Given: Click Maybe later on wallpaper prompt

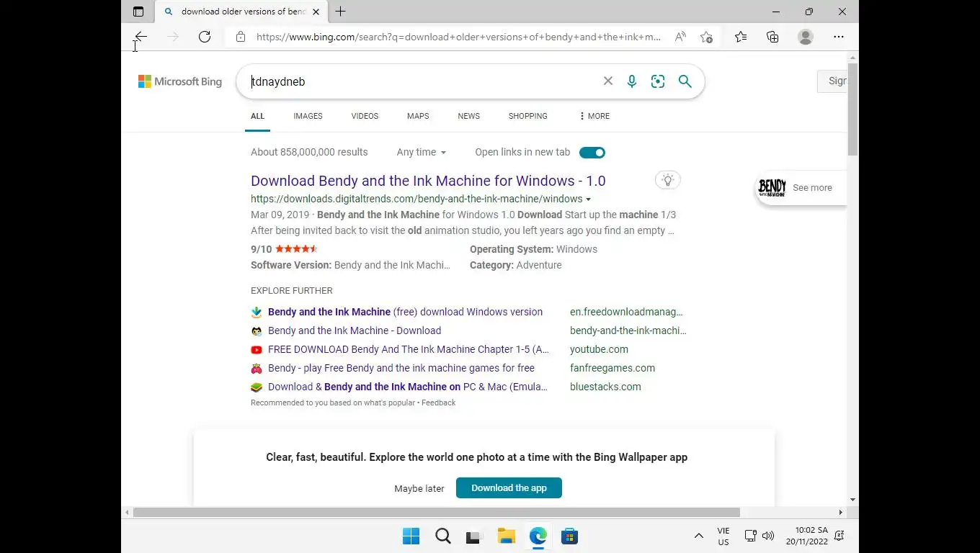Looking at the screenshot, I should pyautogui.click(x=419, y=488).
